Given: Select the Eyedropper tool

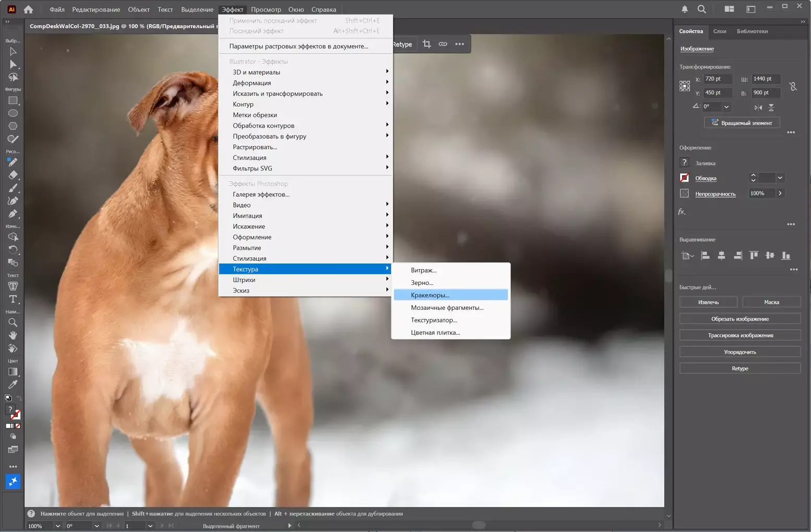Looking at the screenshot, I should [x=13, y=385].
